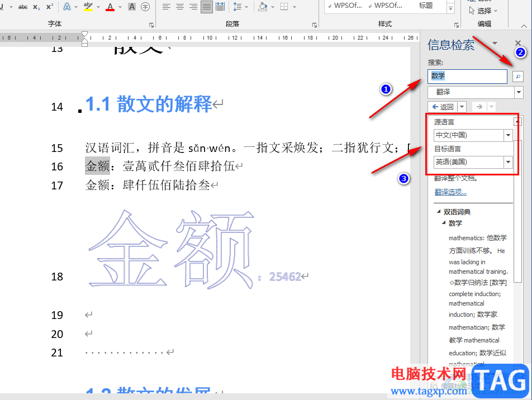Align paragraph text to the right
Image resolution: width=532 pixels, height=400 pixels.
[x=193, y=7]
